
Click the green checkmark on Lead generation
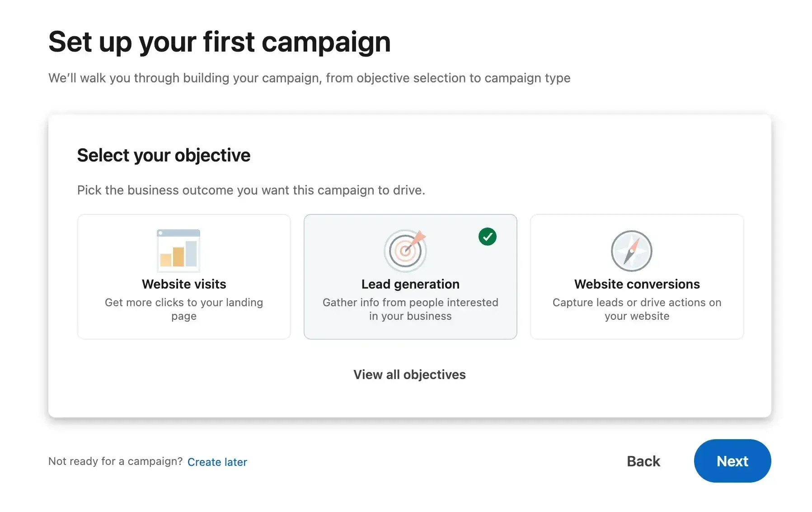tap(487, 236)
